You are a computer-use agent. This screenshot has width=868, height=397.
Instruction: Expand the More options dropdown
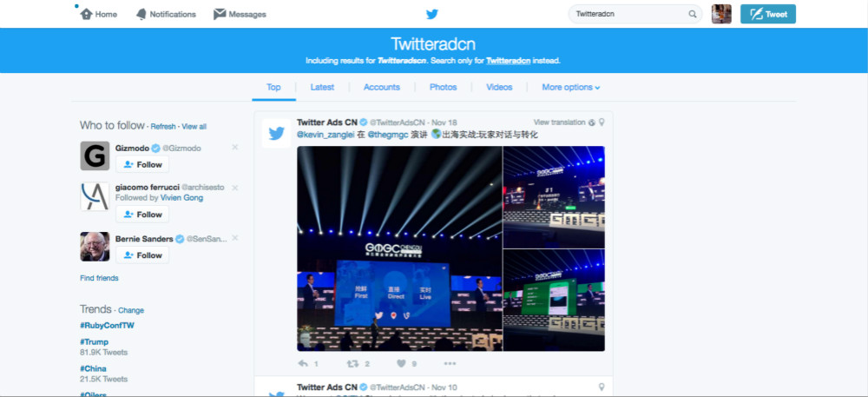[571, 87]
